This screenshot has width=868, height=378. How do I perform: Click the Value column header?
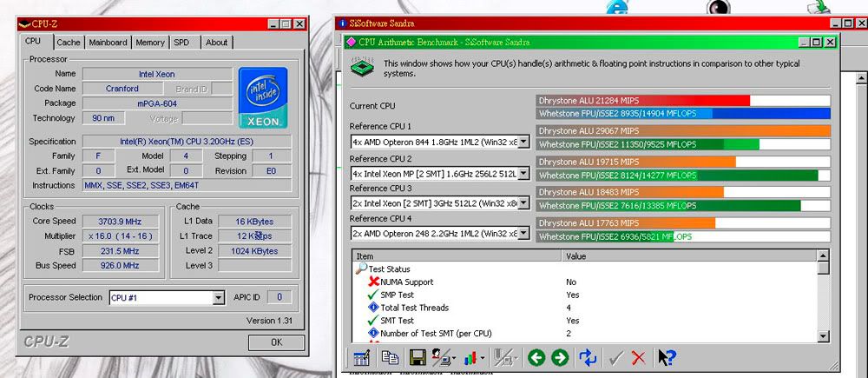click(689, 256)
